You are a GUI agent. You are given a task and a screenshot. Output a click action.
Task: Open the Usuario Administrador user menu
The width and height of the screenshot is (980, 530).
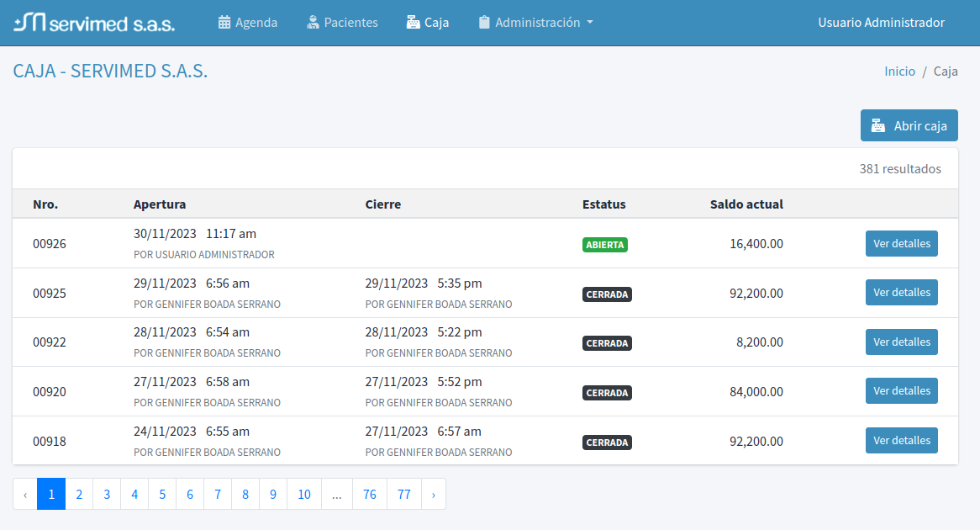(881, 23)
